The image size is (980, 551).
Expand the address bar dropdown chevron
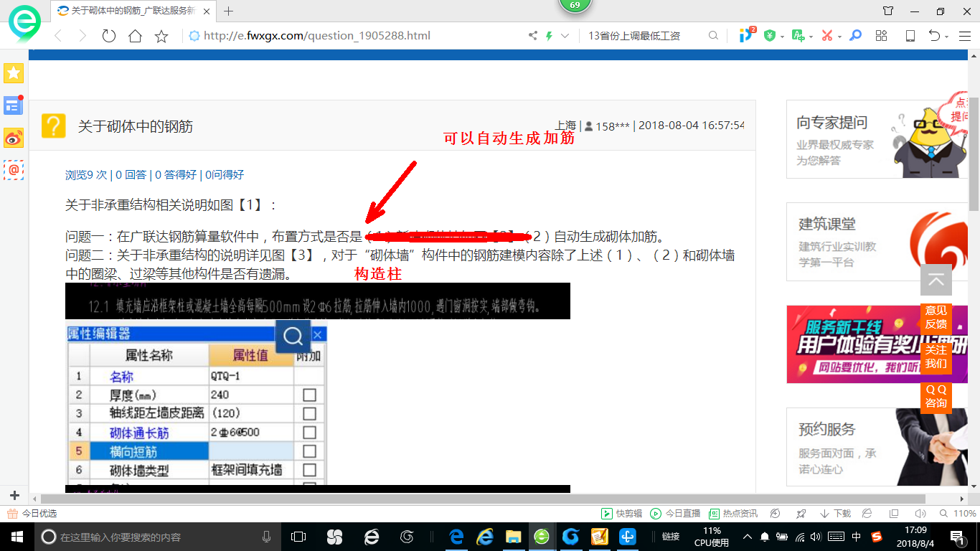[x=565, y=36]
